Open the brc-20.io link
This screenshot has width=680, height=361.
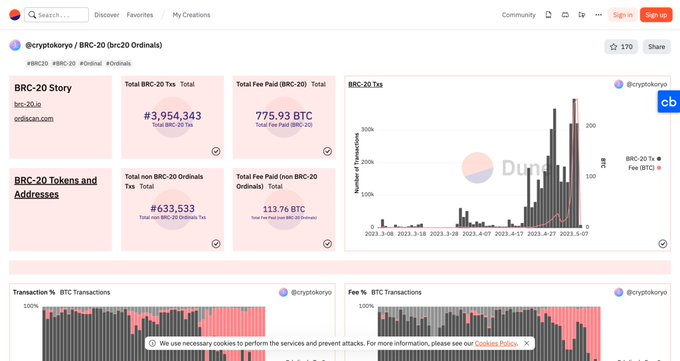coord(28,104)
